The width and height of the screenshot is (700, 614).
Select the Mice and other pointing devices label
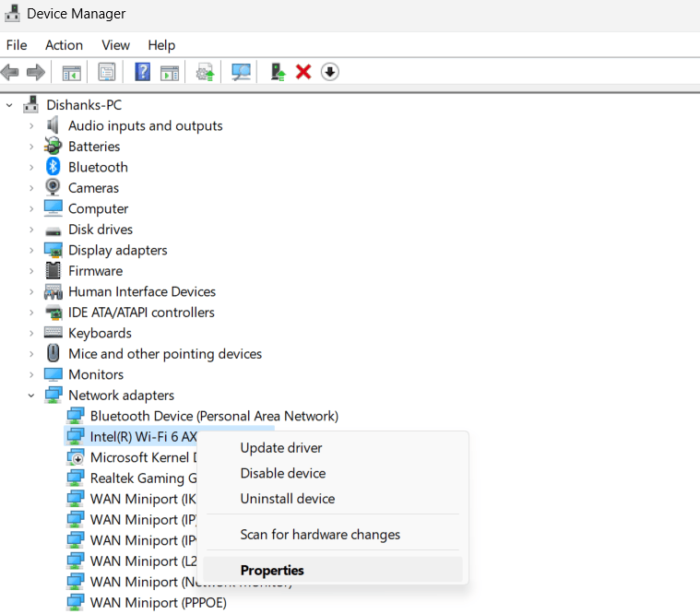(x=165, y=354)
